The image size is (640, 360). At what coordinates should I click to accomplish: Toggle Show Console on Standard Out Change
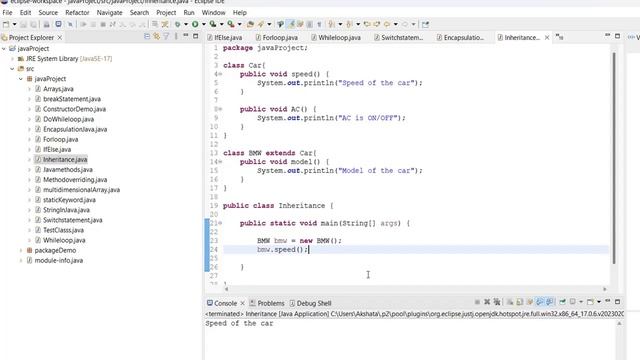540,302
